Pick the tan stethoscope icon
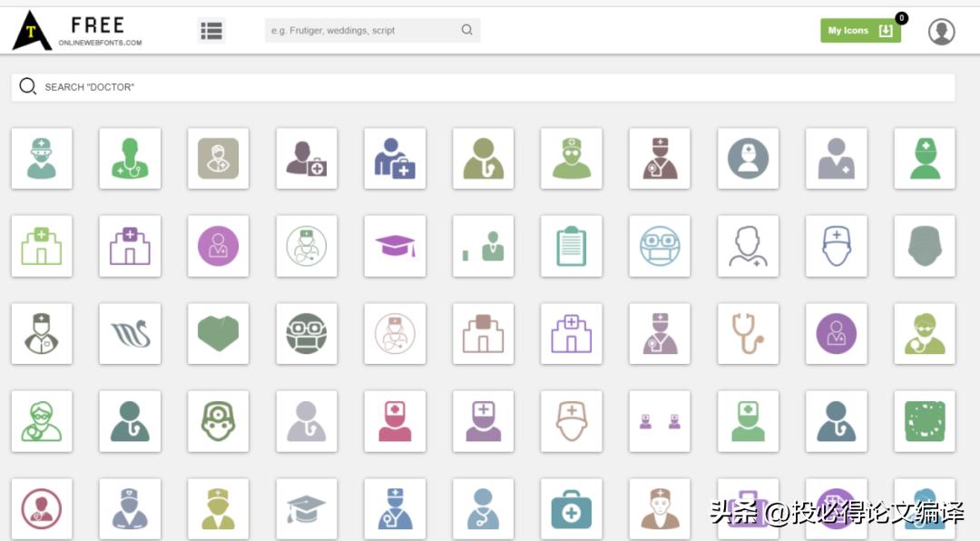Image resolution: width=980 pixels, height=541 pixels. (748, 333)
